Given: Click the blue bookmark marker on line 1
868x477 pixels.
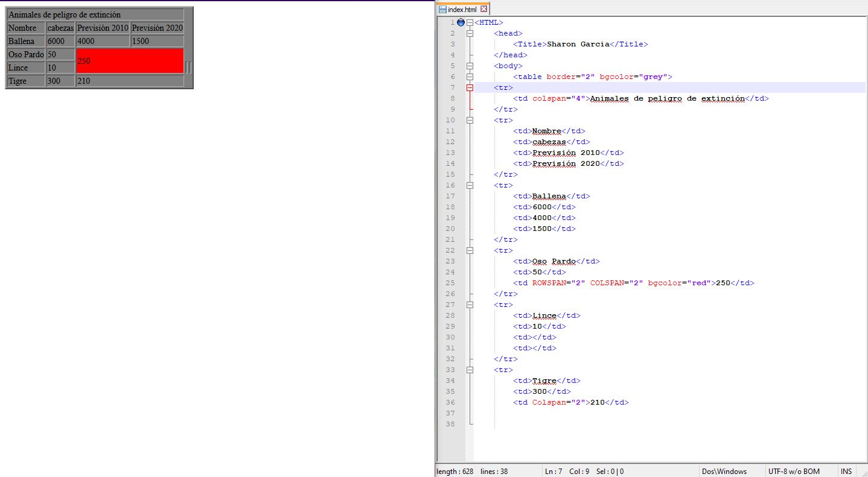Looking at the screenshot, I should coord(461,22).
